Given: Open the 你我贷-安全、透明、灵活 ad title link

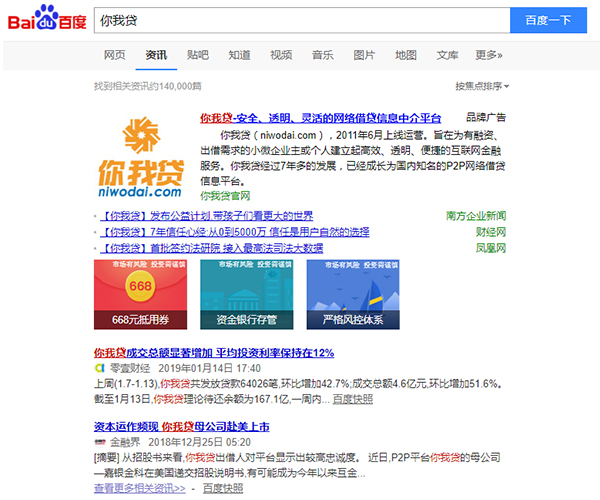Looking at the screenshot, I should pos(321,118).
